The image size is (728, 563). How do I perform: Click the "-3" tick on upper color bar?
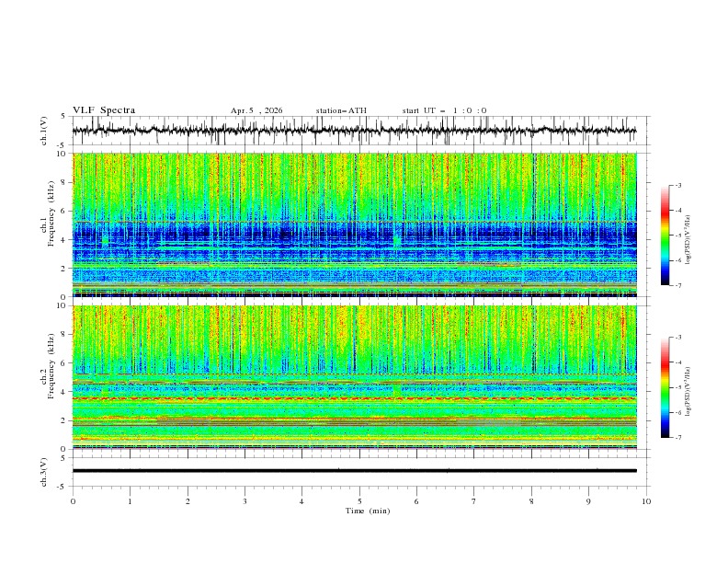click(677, 185)
